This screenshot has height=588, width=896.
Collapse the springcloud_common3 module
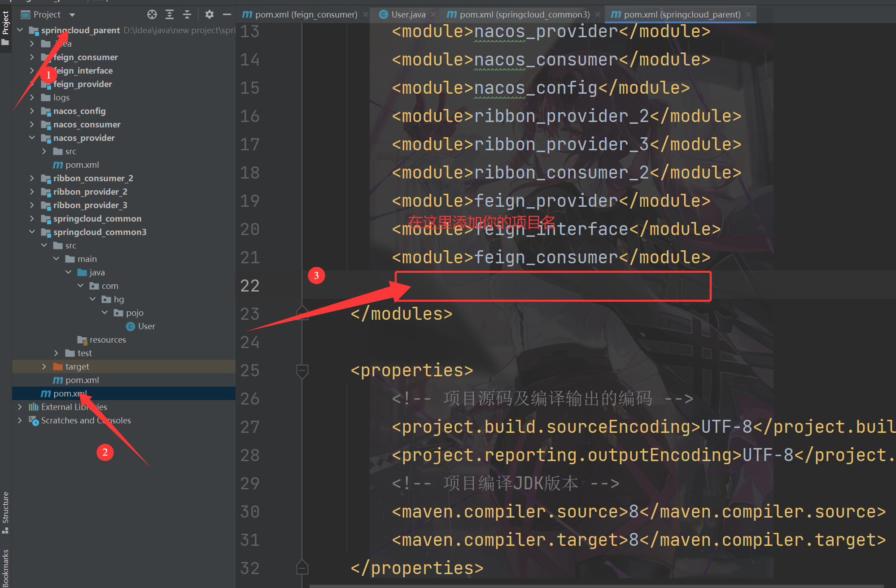point(32,232)
